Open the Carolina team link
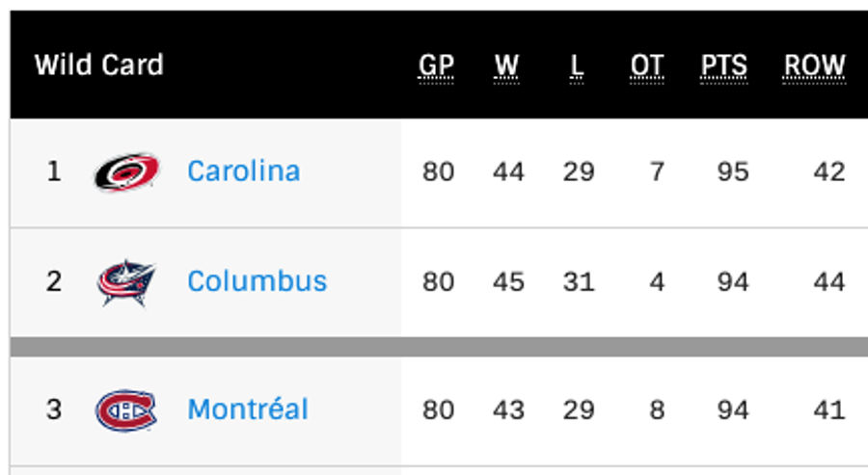868x475 pixels. [x=243, y=172]
